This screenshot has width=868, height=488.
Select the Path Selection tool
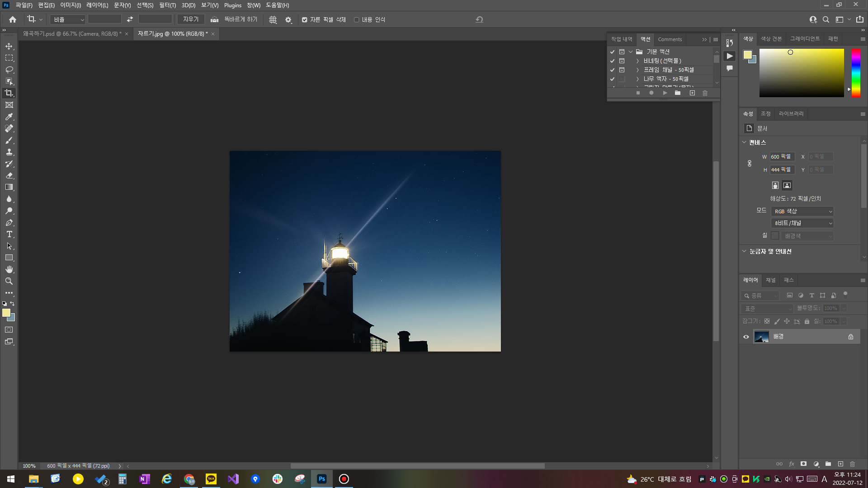(x=9, y=246)
